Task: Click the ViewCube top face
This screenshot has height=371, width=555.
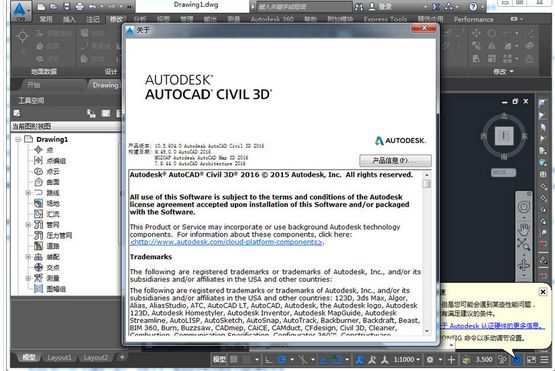Action: 503,136
